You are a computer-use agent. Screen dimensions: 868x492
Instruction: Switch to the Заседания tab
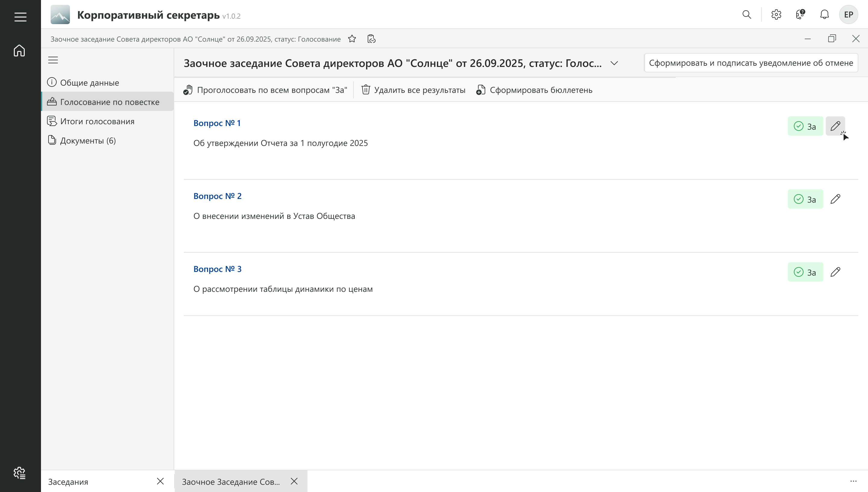(x=68, y=481)
